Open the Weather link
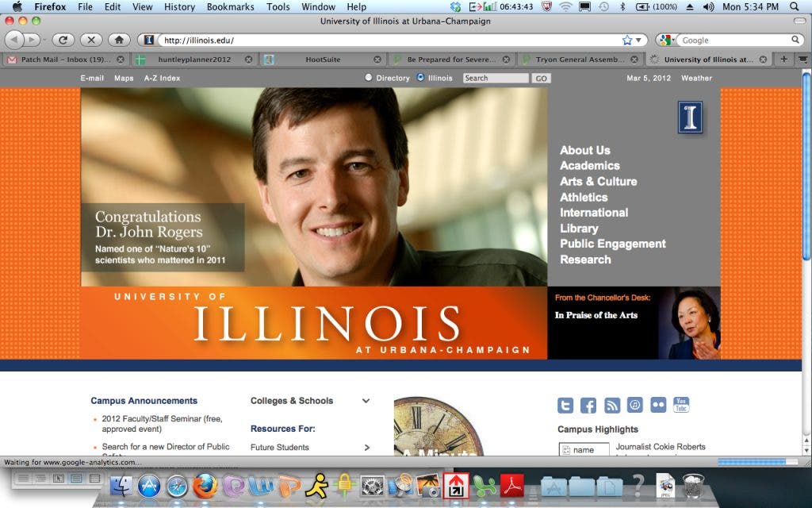This screenshot has width=812, height=508. pyautogui.click(x=696, y=79)
